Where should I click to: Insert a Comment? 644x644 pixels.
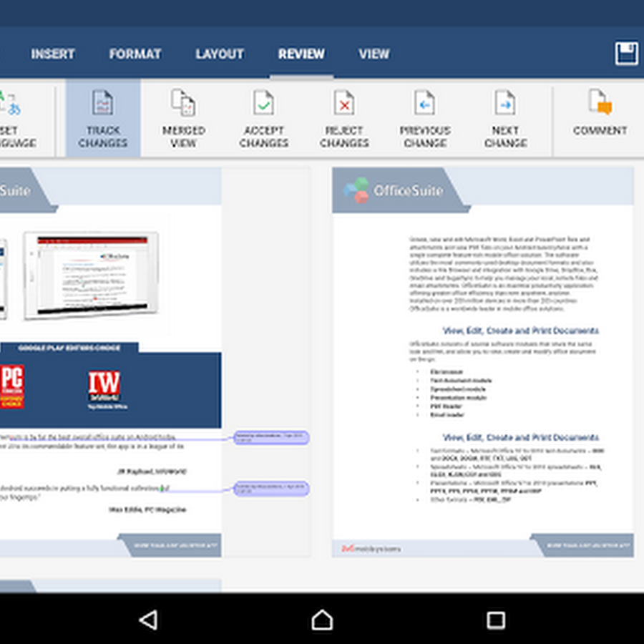(600, 112)
